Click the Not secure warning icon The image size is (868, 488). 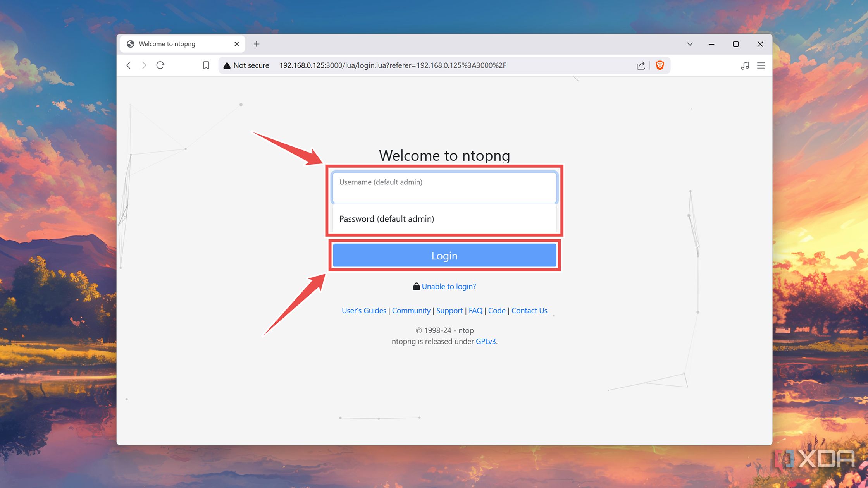point(227,65)
